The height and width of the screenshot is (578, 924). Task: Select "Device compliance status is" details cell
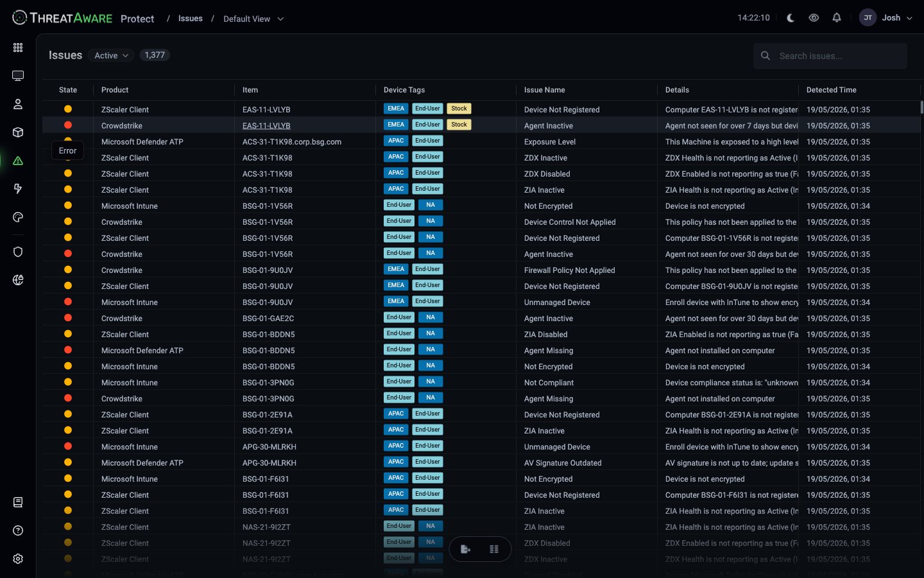(x=732, y=383)
